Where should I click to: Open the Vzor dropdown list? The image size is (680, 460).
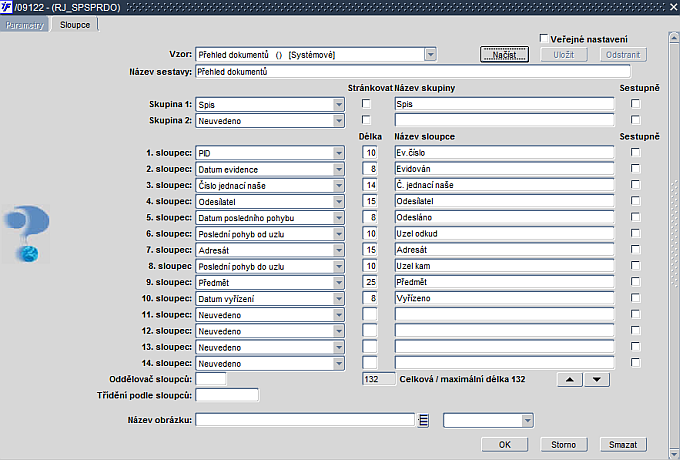(430, 55)
